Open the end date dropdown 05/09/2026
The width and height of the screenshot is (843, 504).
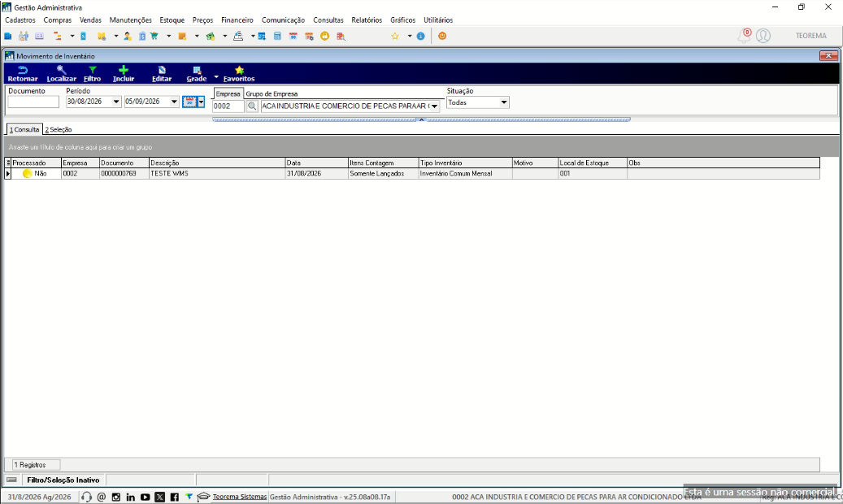[x=174, y=102]
